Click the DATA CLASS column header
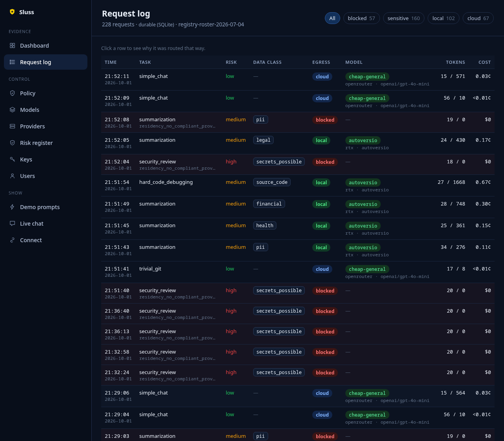The width and height of the screenshot is (504, 441). click(x=267, y=62)
